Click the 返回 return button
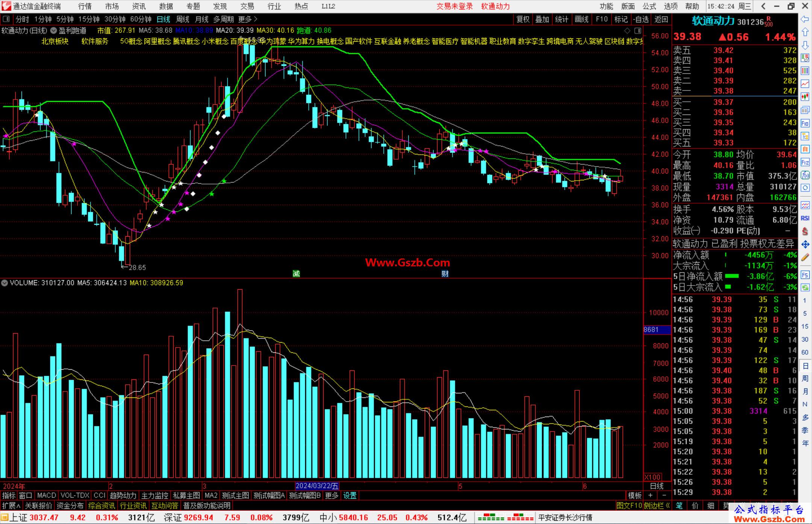Viewport: 812px width, 524px height. (661, 19)
